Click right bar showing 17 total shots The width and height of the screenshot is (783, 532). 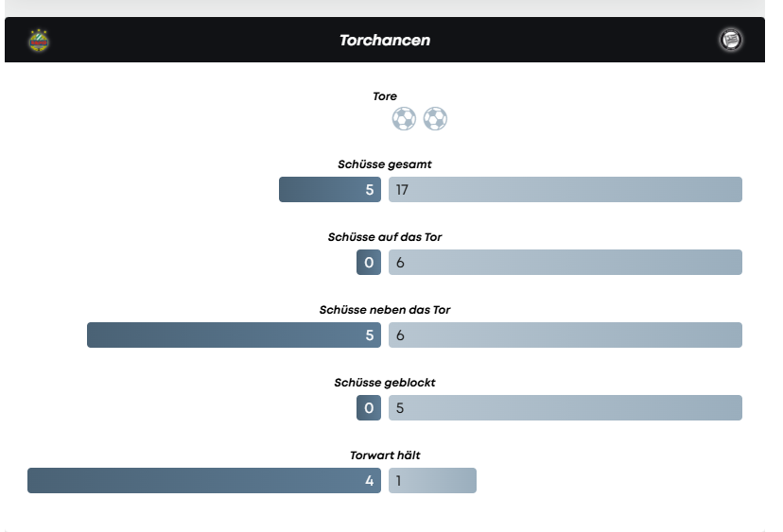[x=565, y=190]
